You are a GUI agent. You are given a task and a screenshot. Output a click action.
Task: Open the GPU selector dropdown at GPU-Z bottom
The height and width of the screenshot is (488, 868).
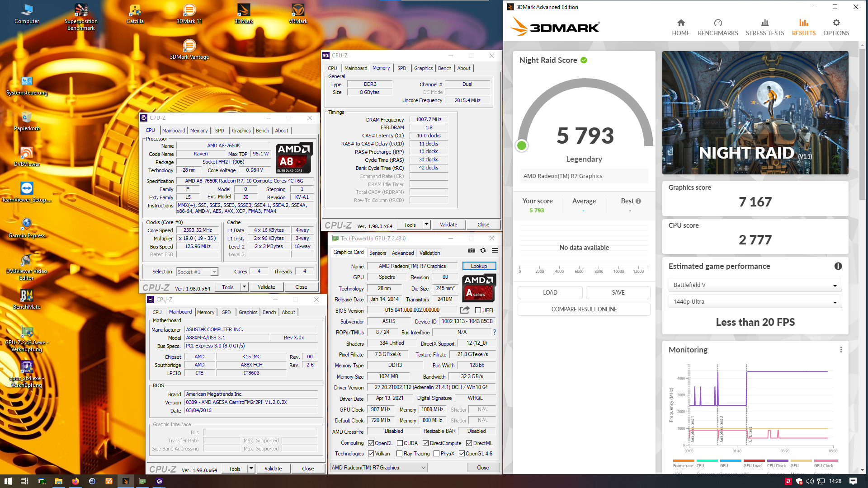[x=379, y=468]
